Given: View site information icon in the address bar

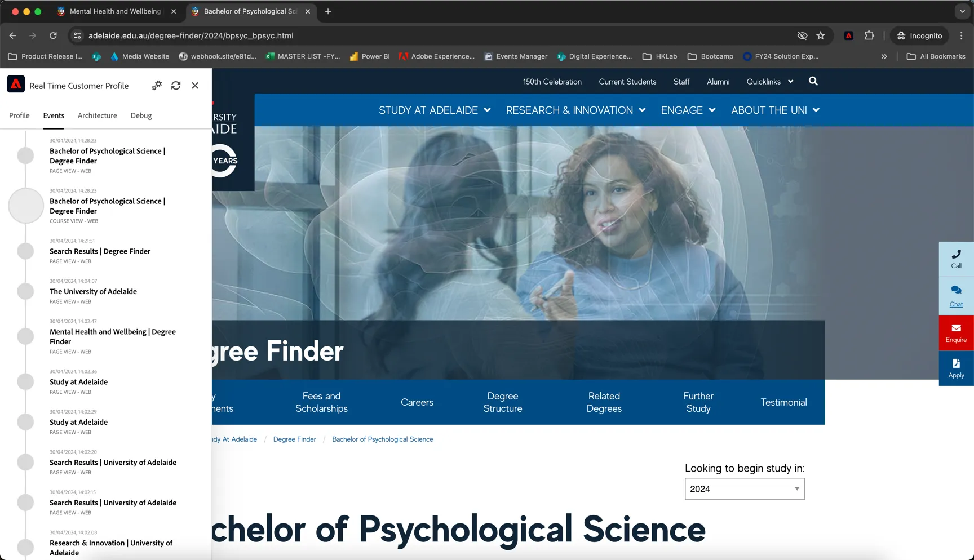Looking at the screenshot, I should 77,35.
